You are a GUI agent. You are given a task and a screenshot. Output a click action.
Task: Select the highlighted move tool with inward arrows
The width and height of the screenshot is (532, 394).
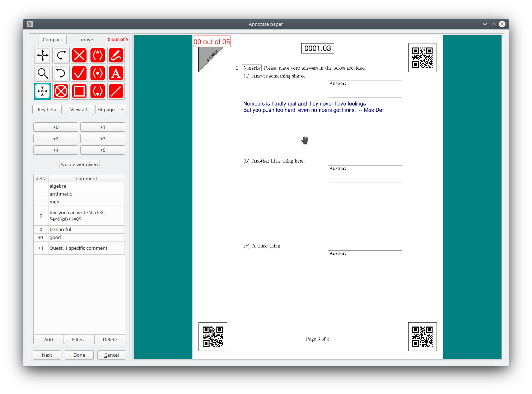[x=43, y=91]
